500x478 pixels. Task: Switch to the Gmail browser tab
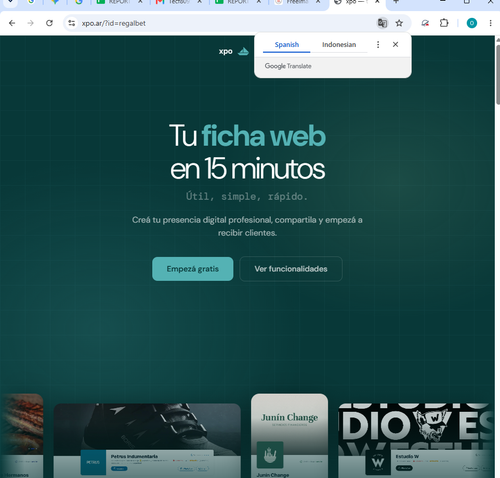point(178,3)
